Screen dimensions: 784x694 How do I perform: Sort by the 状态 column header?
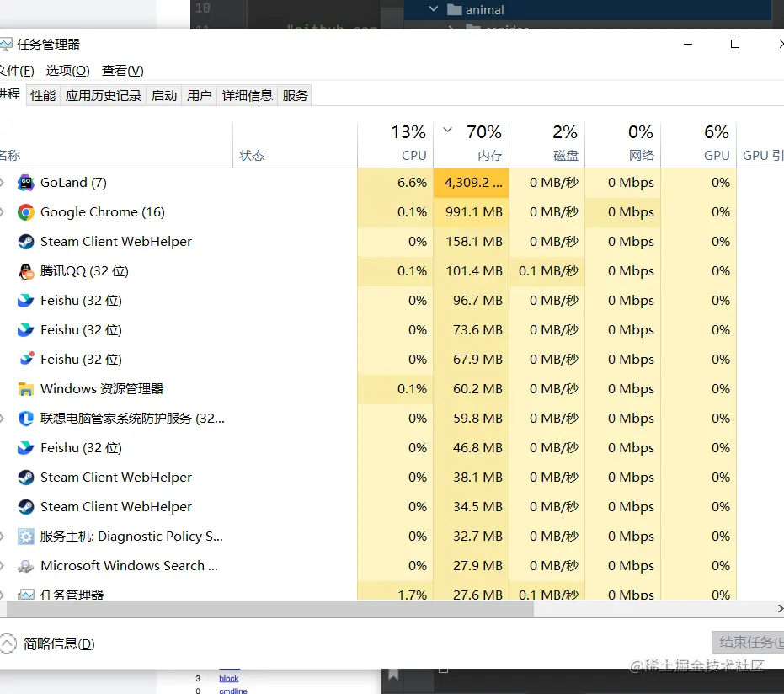pyautogui.click(x=295, y=145)
